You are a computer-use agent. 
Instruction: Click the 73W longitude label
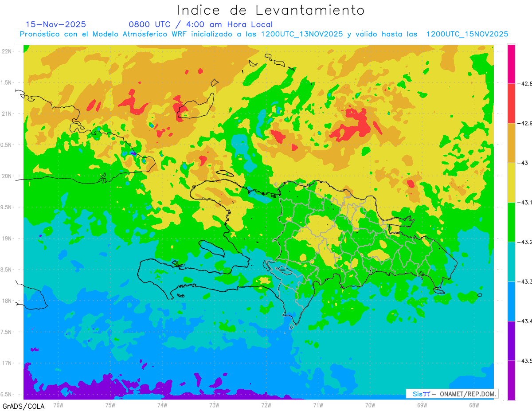[214, 404]
